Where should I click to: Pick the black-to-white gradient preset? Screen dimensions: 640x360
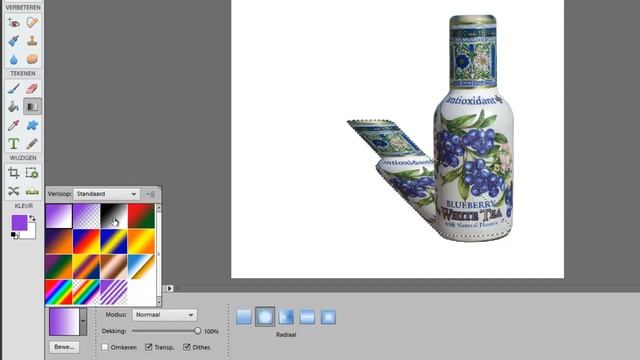114,216
